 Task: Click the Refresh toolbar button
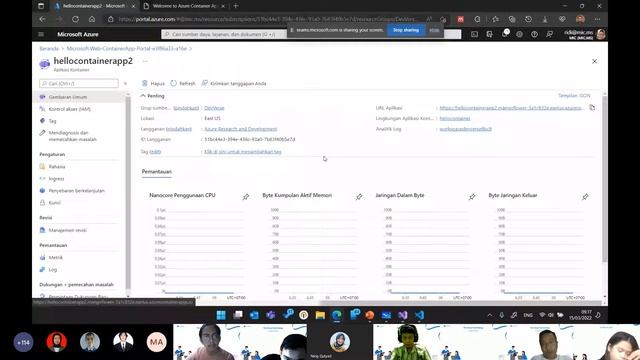[183, 83]
